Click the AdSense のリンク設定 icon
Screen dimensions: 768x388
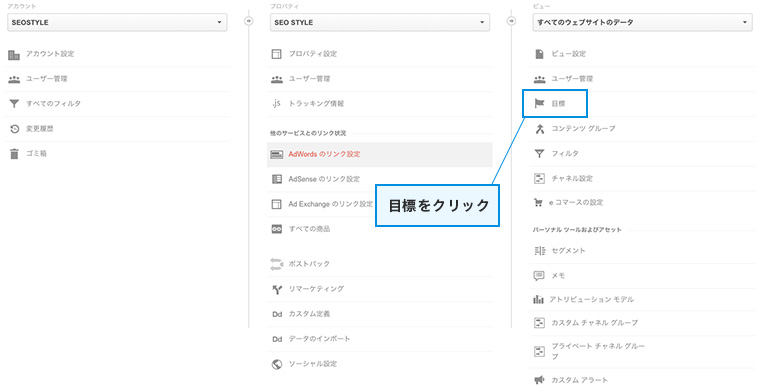(277, 179)
